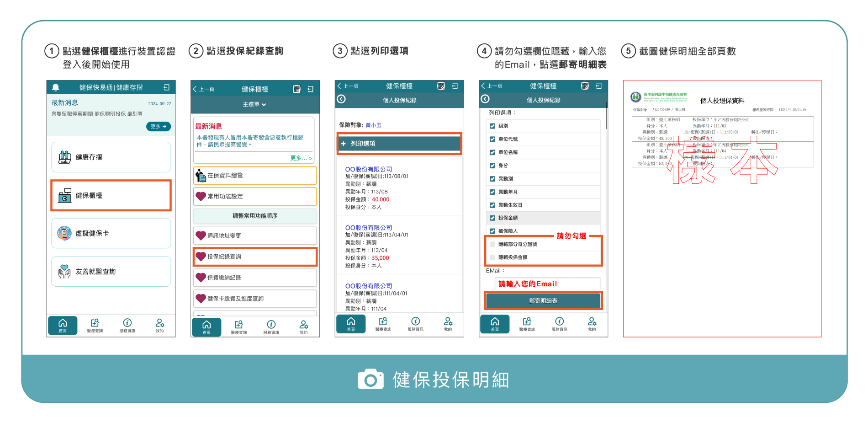
Task: Open 常用功能設定 item
Action: (x=255, y=196)
